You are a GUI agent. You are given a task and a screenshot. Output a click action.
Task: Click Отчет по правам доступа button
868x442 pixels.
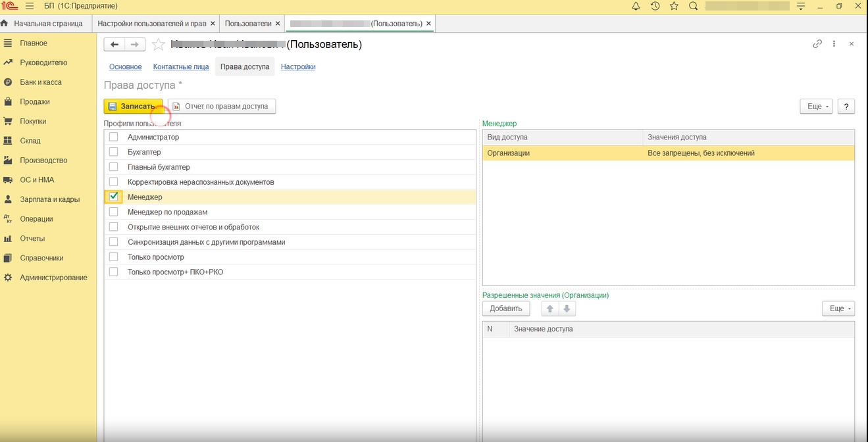pyautogui.click(x=222, y=106)
